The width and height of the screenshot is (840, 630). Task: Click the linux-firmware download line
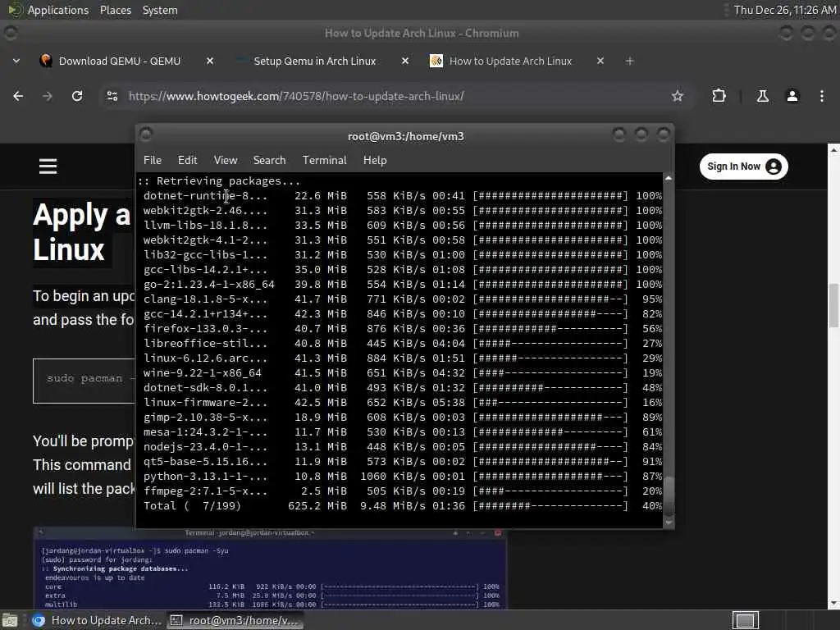tap(402, 402)
